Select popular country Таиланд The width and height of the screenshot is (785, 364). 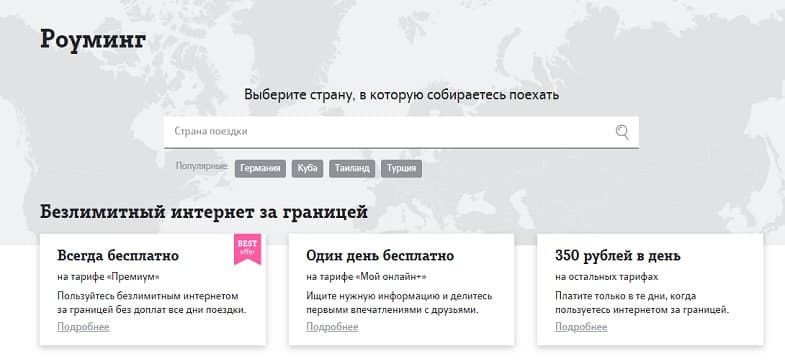(x=352, y=169)
